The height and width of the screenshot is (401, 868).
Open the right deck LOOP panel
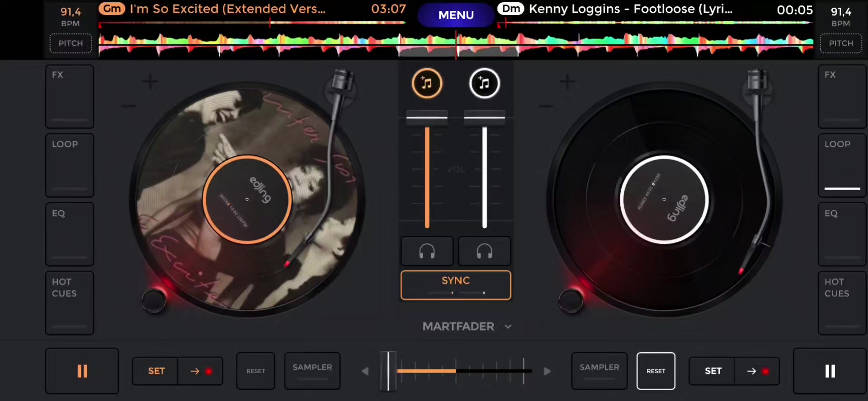[x=842, y=165]
